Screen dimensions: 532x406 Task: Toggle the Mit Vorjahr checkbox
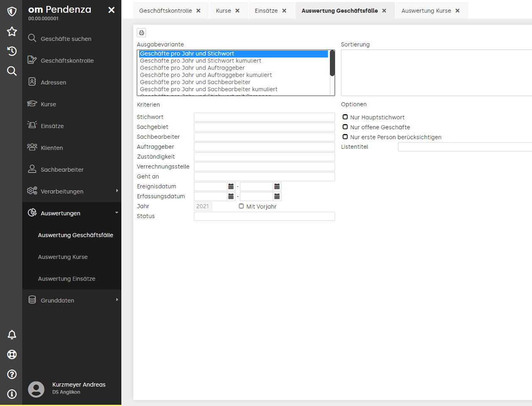(241, 206)
